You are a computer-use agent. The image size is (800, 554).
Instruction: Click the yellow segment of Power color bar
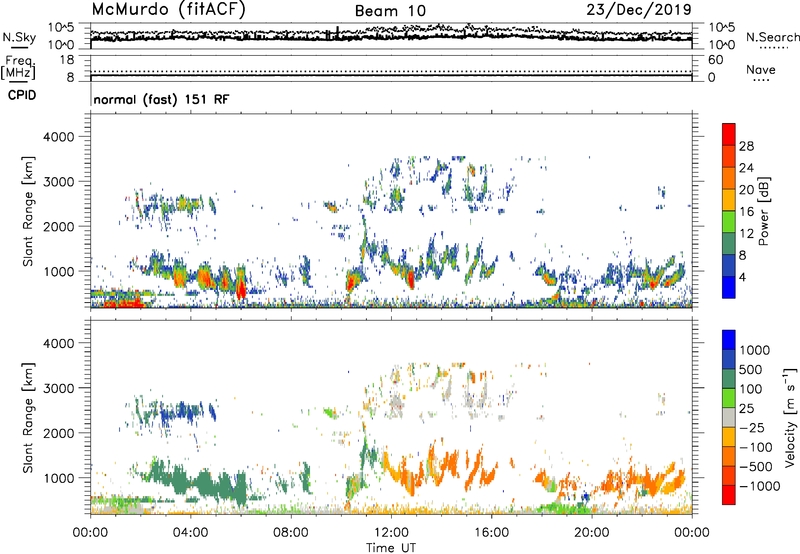click(x=729, y=199)
